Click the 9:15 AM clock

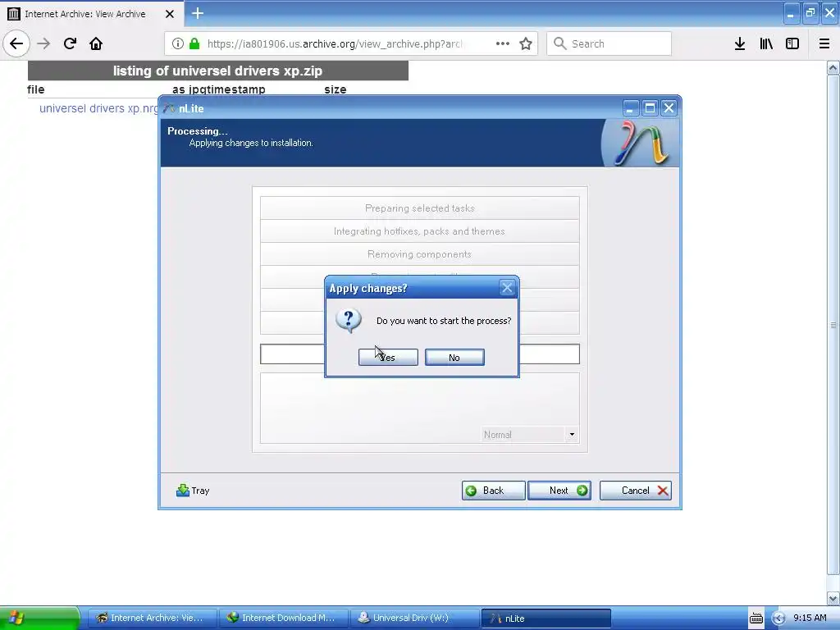[x=810, y=618]
